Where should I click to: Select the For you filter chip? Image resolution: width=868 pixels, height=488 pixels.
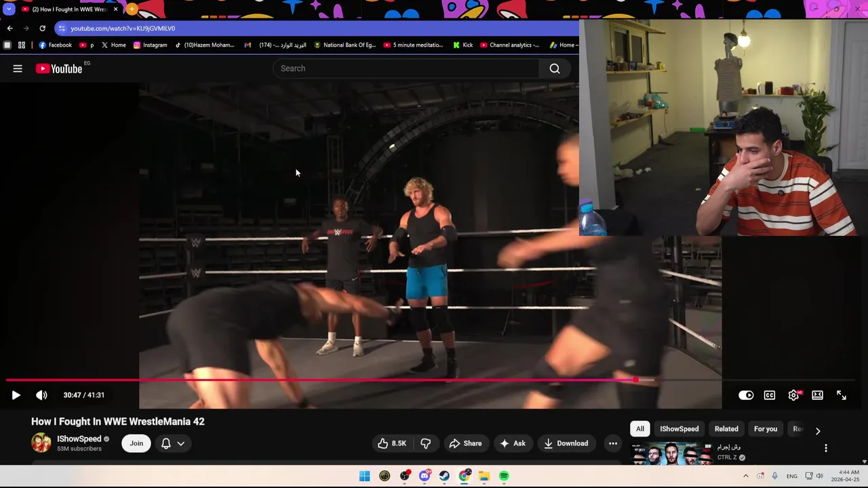(x=766, y=429)
